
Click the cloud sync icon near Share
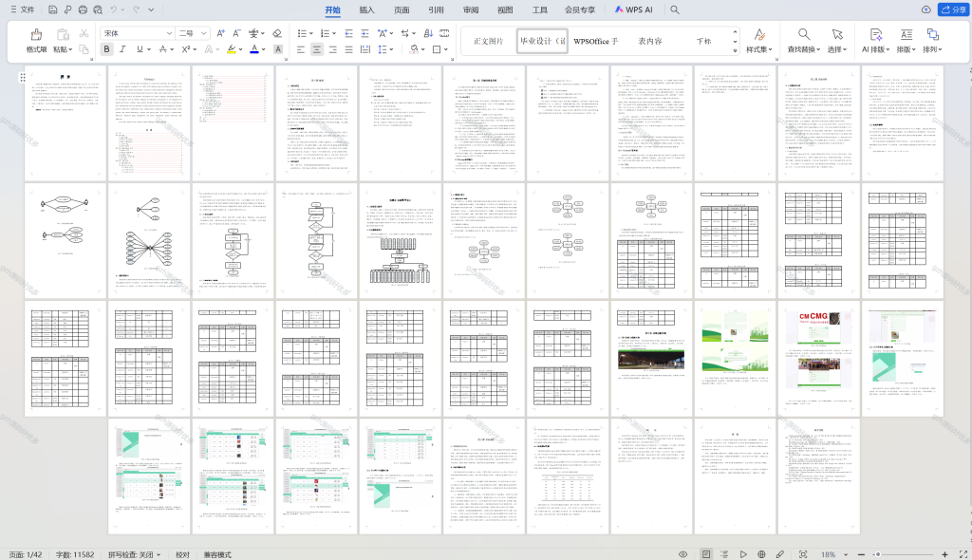click(x=926, y=9)
